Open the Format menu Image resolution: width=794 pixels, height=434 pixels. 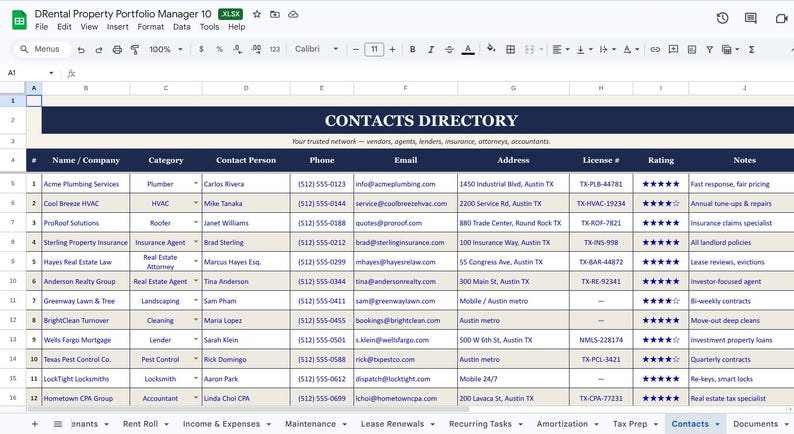(x=150, y=27)
